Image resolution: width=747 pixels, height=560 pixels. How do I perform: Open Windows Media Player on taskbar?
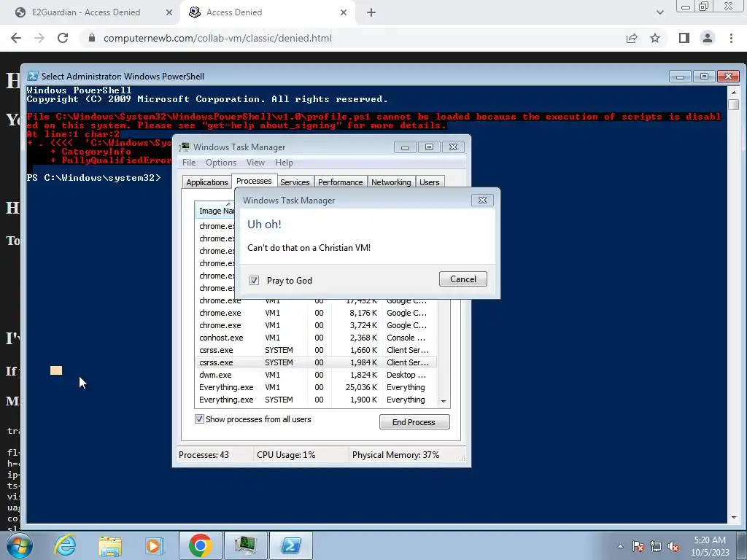(155, 545)
